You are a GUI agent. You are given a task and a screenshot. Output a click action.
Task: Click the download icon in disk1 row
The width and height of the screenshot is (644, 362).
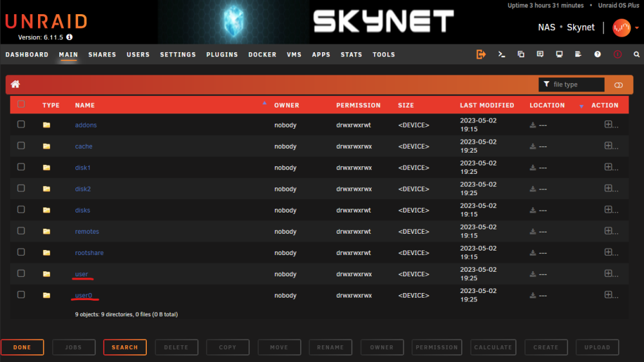(x=533, y=167)
